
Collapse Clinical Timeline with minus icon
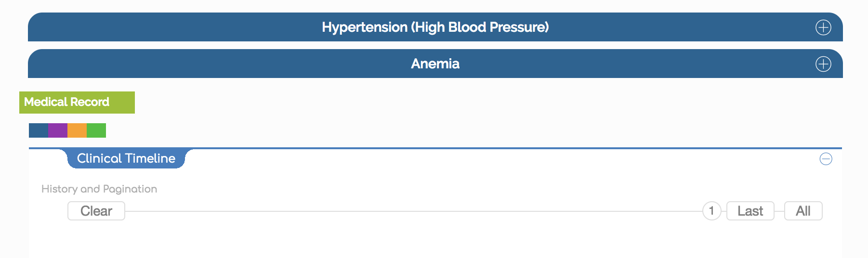[x=826, y=159]
